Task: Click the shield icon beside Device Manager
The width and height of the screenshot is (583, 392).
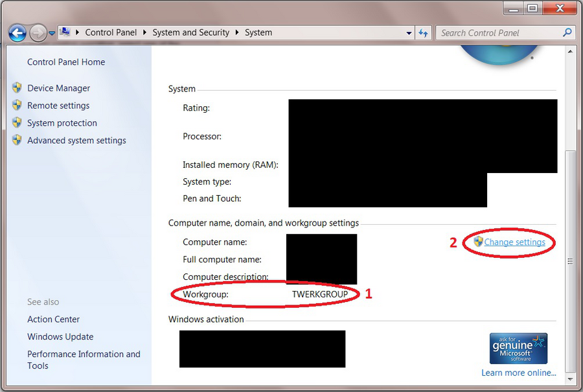Action: click(17, 88)
